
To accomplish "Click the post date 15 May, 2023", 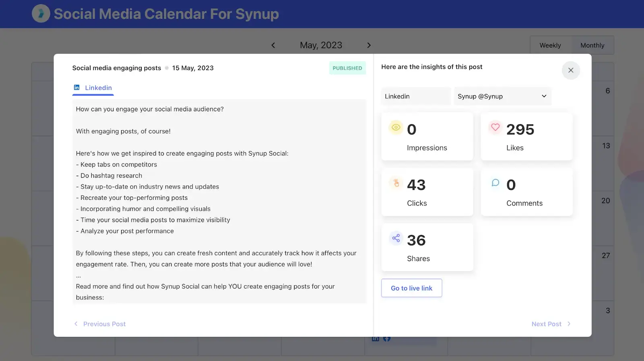I will [x=193, y=68].
